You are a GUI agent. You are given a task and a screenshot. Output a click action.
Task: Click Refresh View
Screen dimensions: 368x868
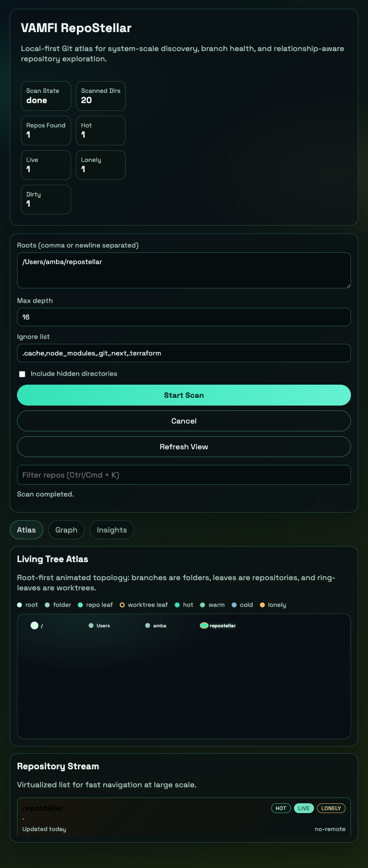(x=184, y=446)
